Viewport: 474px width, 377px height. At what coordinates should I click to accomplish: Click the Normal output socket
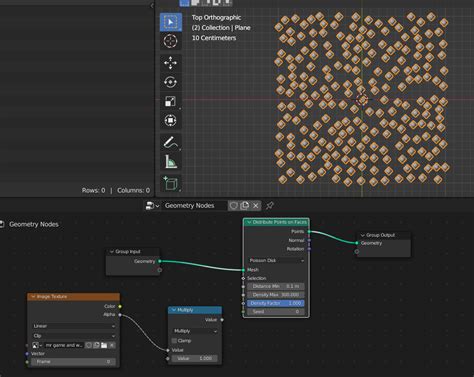click(x=309, y=240)
